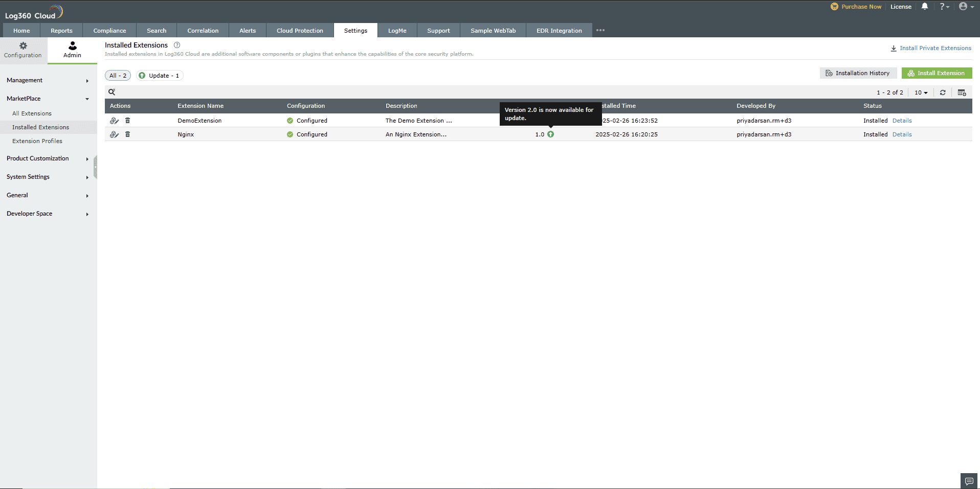
Task: Click the DemoExtension Configured status icon
Action: [x=290, y=121]
